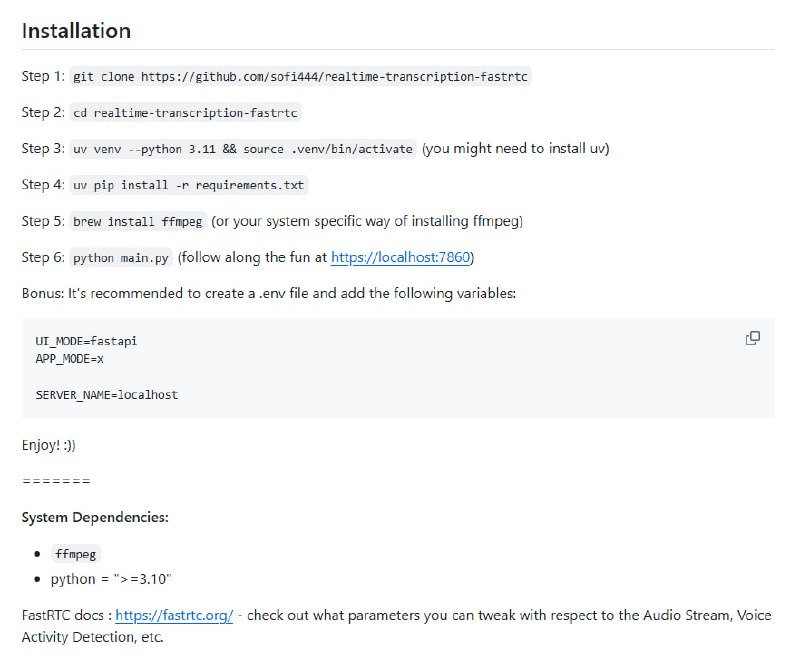Click the Installation heading
The width and height of the screenshot is (800, 659).
[76, 30]
